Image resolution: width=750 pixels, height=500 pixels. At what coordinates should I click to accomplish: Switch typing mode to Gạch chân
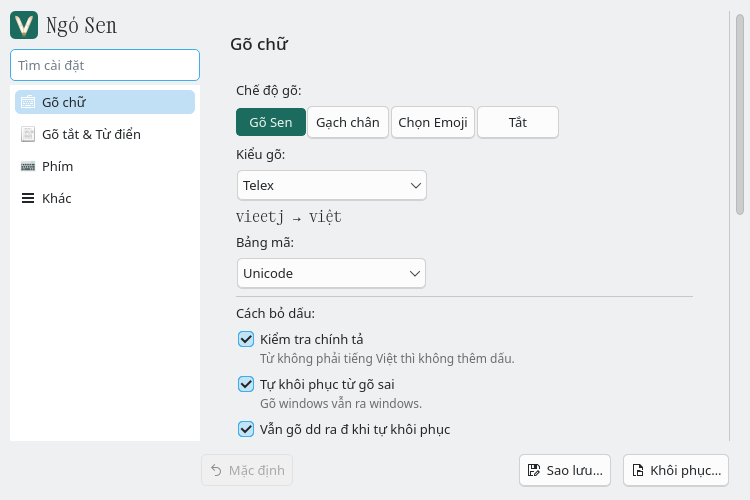click(348, 122)
